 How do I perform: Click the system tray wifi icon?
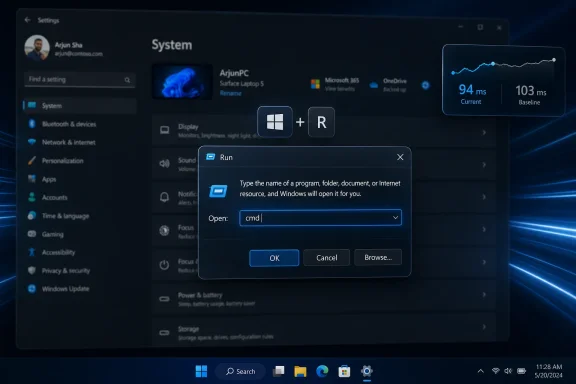point(496,371)
